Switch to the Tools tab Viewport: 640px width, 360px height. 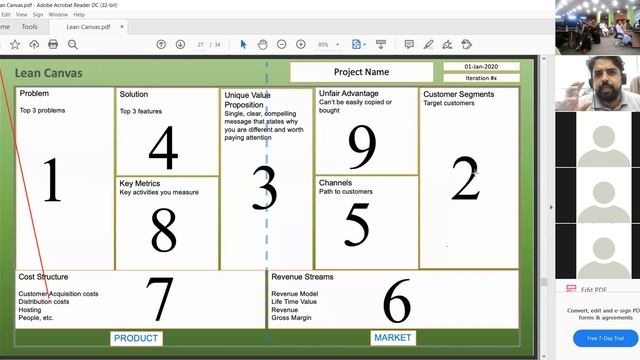pos(29,27)
